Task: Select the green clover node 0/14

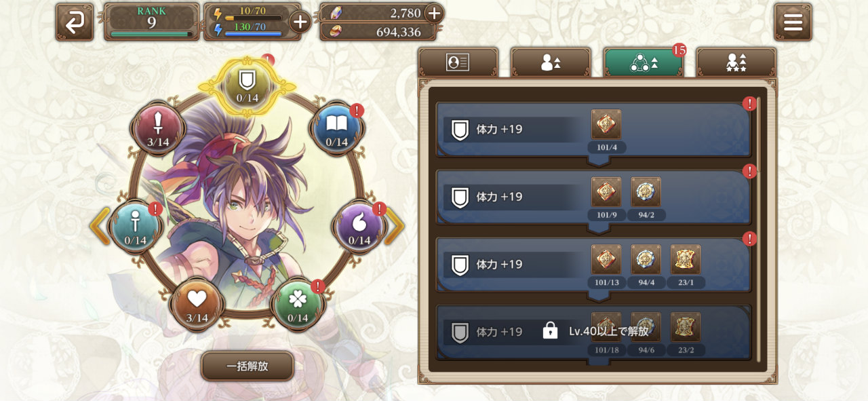Action: click(x=298, y=304)
